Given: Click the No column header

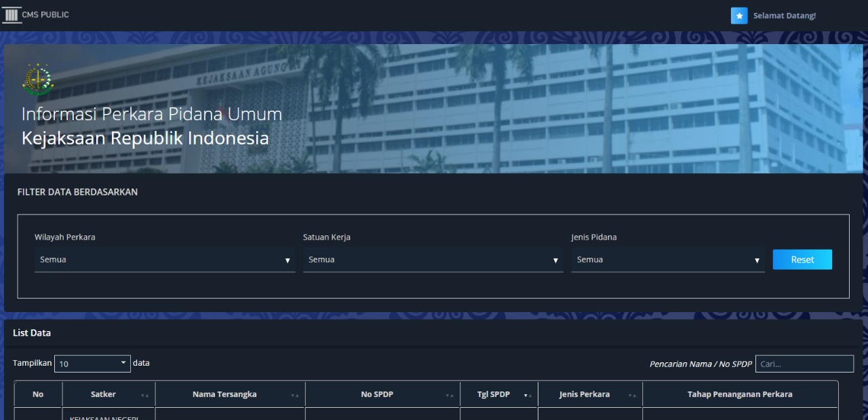Looking at the screenshot, I should [x=38, y=394].
